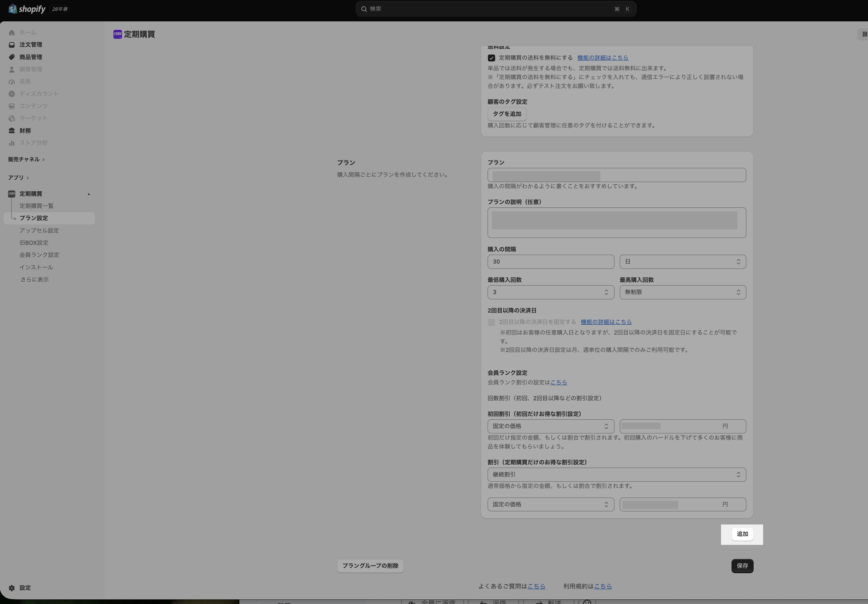The width and height of the screenshot is (868, 604).
Task: Open 初回割引 固定の価格 dropdown
Action: (551, 426)
